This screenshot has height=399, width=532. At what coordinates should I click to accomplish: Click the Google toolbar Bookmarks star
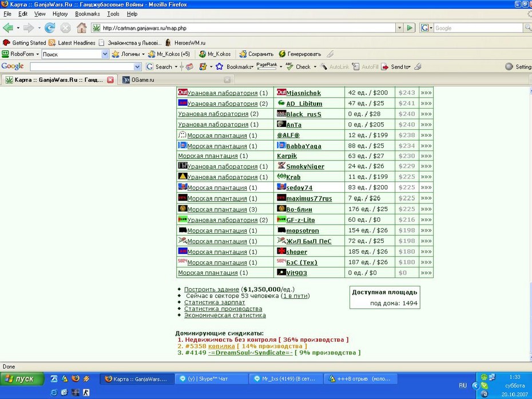coord(219,67)
